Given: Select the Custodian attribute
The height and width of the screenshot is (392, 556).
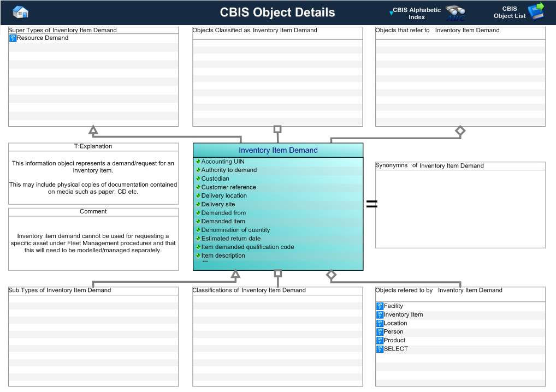Looking at the screenshot, I should tap(215, 179).
